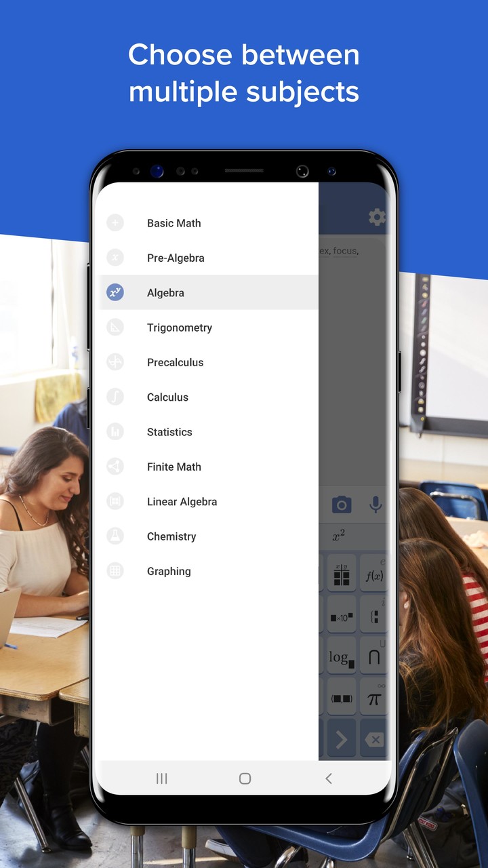Switch to Trigonometry subject
Screen dimensions: 488x868
[x=180, y=328]
